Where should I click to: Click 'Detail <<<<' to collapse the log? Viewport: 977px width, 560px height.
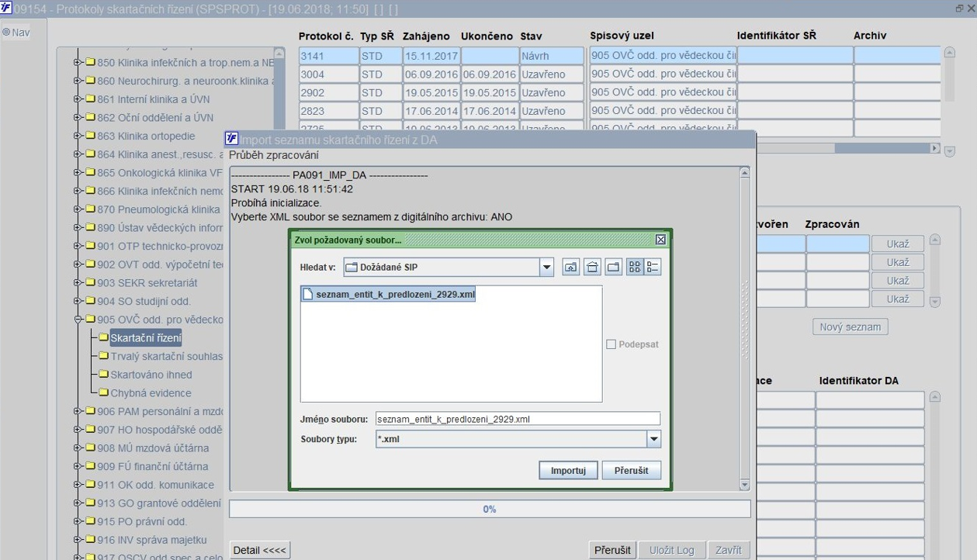[260, 550]
